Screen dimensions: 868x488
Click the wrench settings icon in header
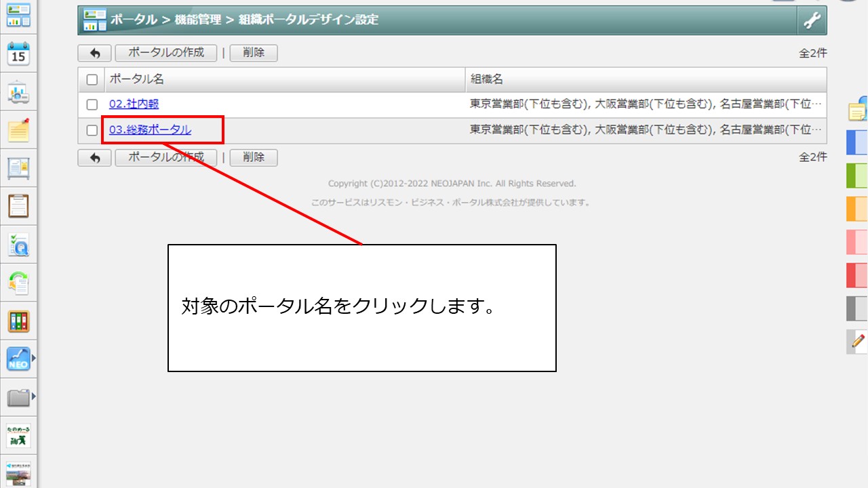[812, 20]
